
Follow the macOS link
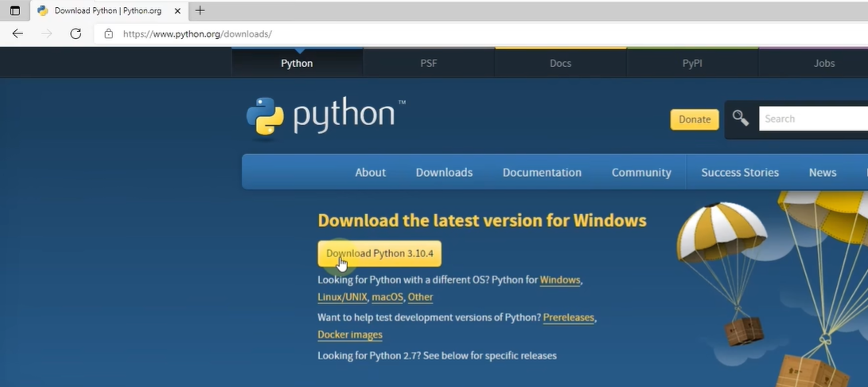point(387,297)
